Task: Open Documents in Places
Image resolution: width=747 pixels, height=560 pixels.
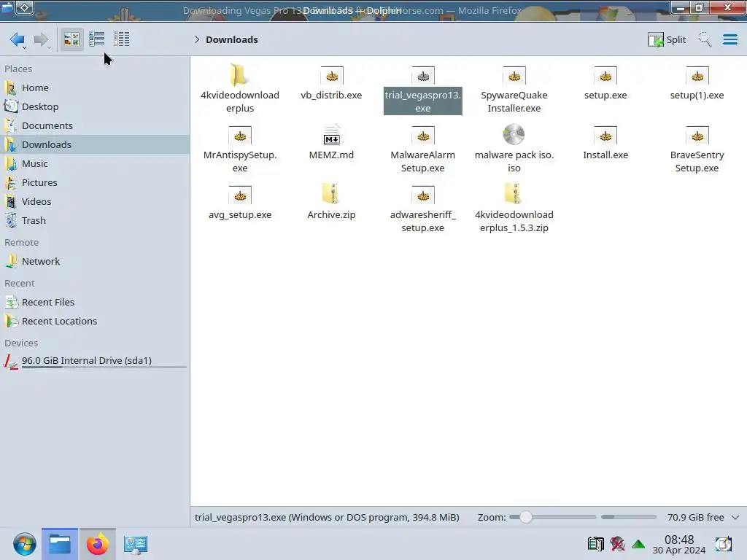Action: 95,125
